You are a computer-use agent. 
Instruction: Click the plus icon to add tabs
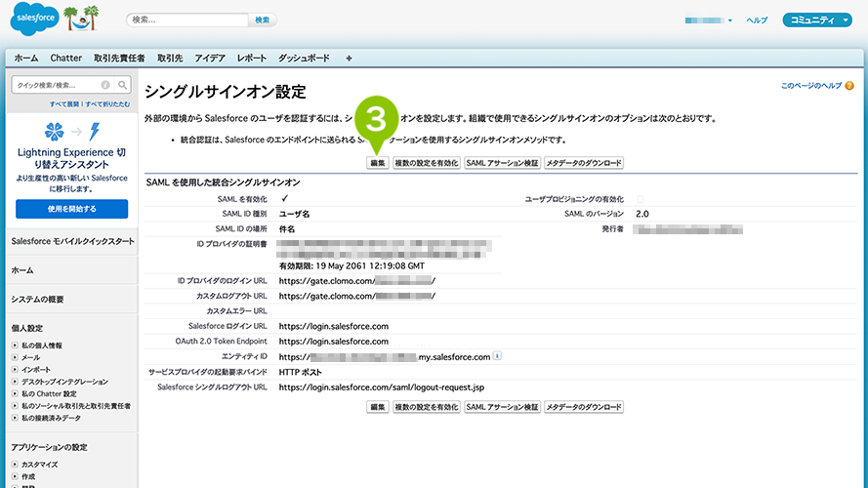(x=349, y=59)
